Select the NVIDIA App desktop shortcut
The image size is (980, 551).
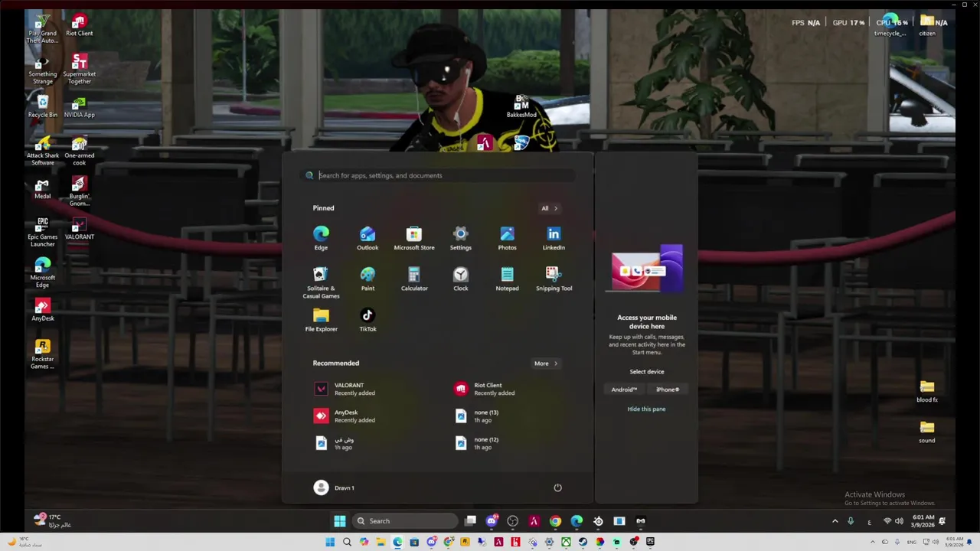[x=80, y=106]
